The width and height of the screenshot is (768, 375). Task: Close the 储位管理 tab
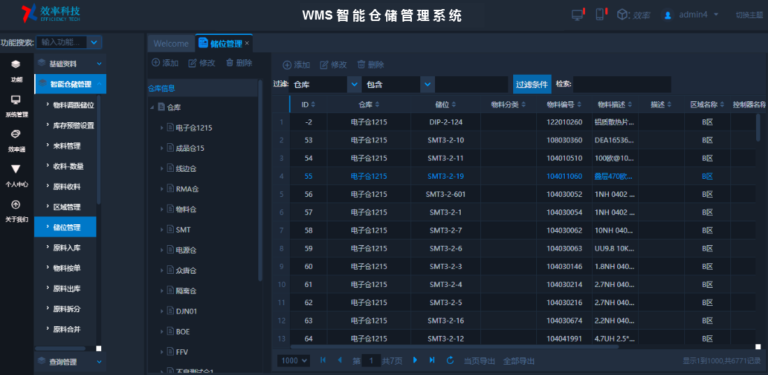tap(247, 44)
